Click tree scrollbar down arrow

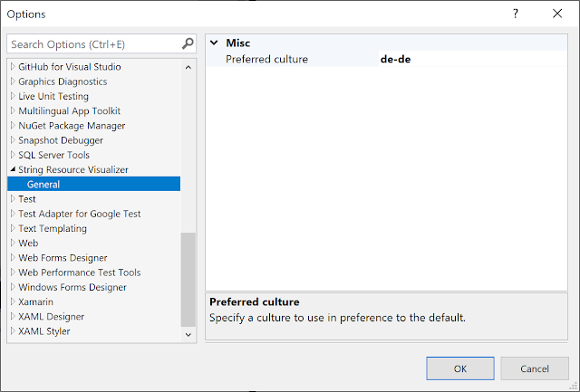188,335
